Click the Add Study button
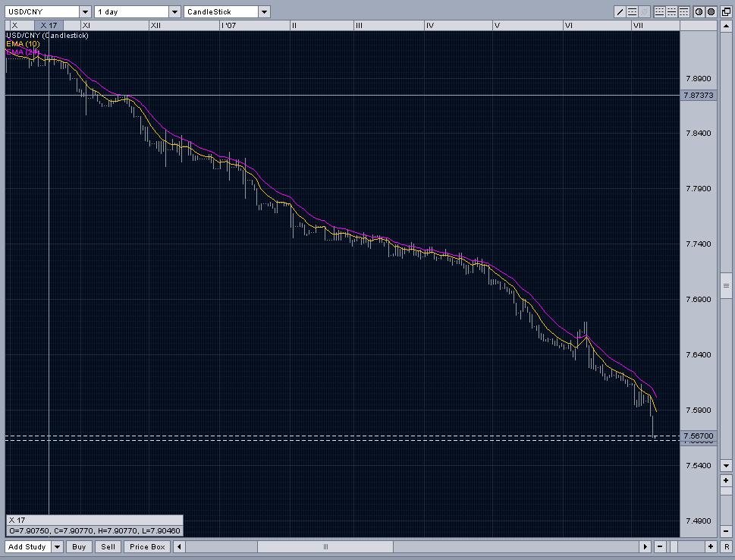Image resolution: width=735 pixels, height=560 pixels. tap(27, 546)
